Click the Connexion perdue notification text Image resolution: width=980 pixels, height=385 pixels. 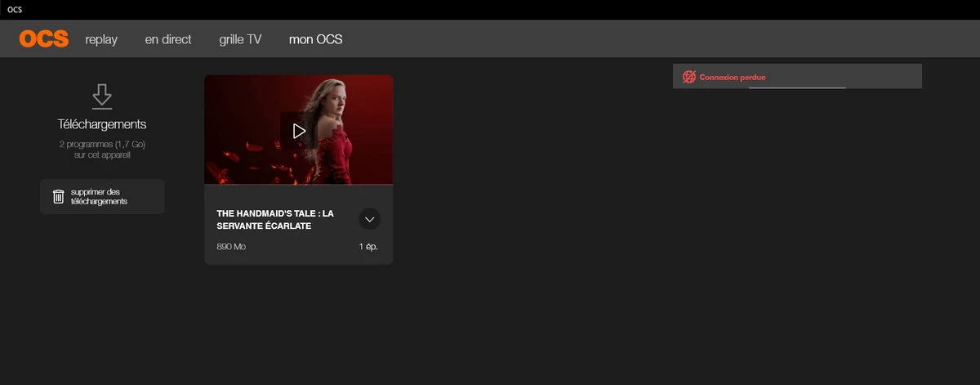(733, 77)
